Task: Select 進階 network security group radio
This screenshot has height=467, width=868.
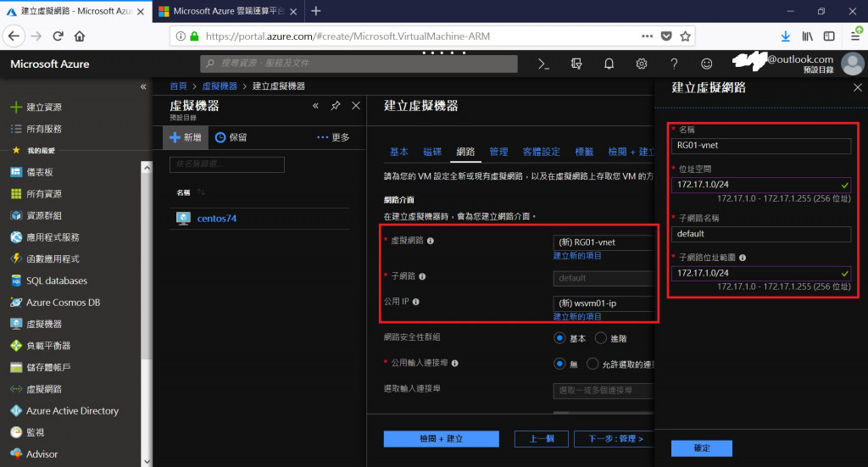Action: [601, 338]
